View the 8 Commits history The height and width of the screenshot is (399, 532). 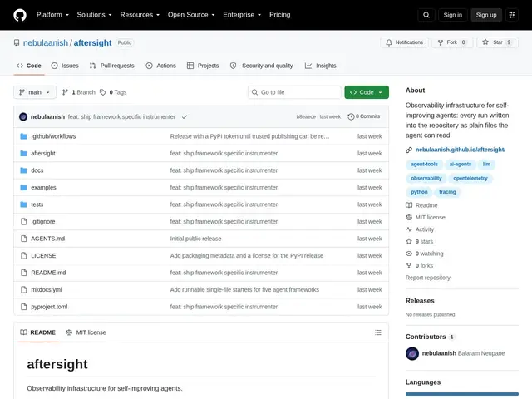[364, 116]
